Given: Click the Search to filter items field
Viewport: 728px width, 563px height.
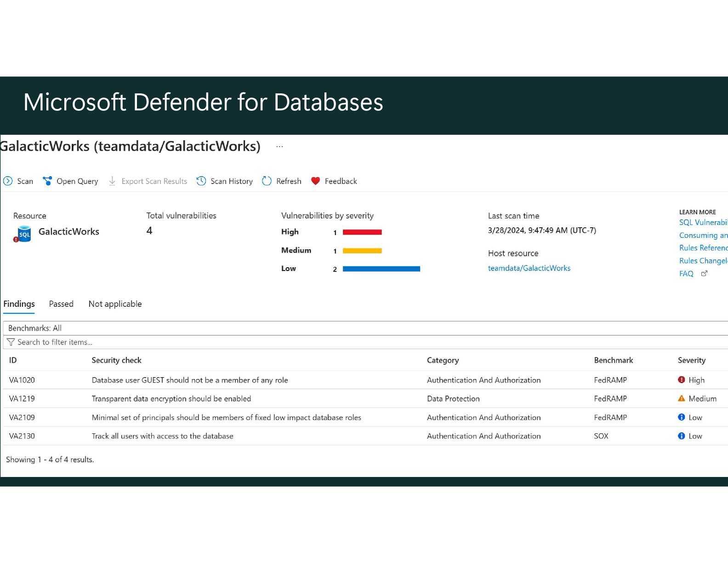Looking at the screenshot, I should tap(365, 342).
